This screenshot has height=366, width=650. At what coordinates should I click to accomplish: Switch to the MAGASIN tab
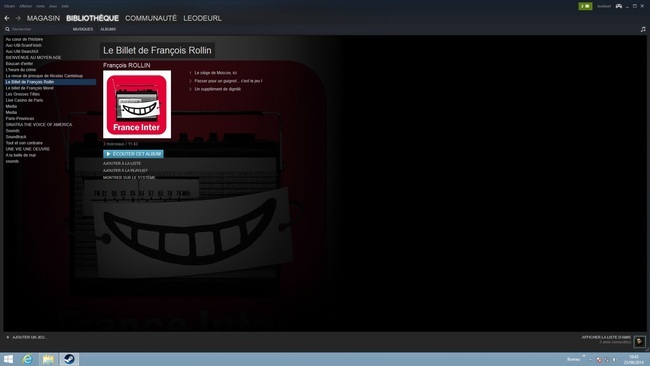(43, 18)
